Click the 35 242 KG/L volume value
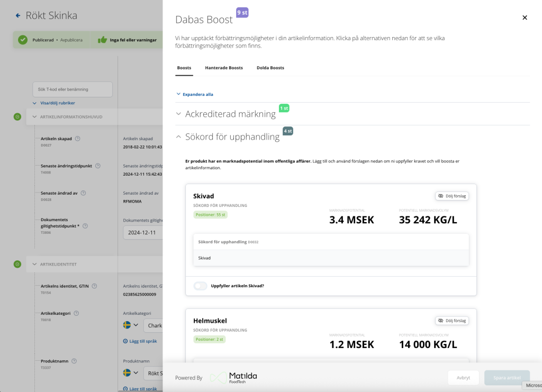The height and width of the screenshot is (392, 542). (x=428, y=220)
